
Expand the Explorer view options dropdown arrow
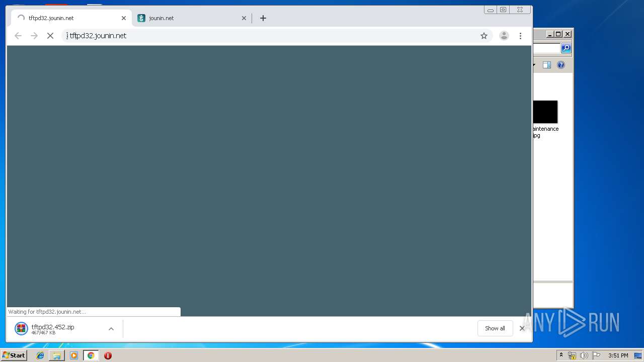tap(534, 65)
